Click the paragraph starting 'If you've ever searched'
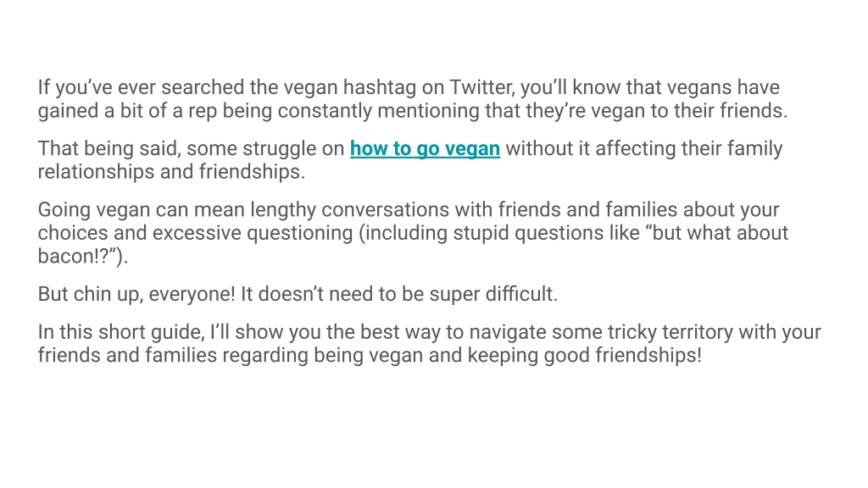The image size is (868, 488). [413, 99]
